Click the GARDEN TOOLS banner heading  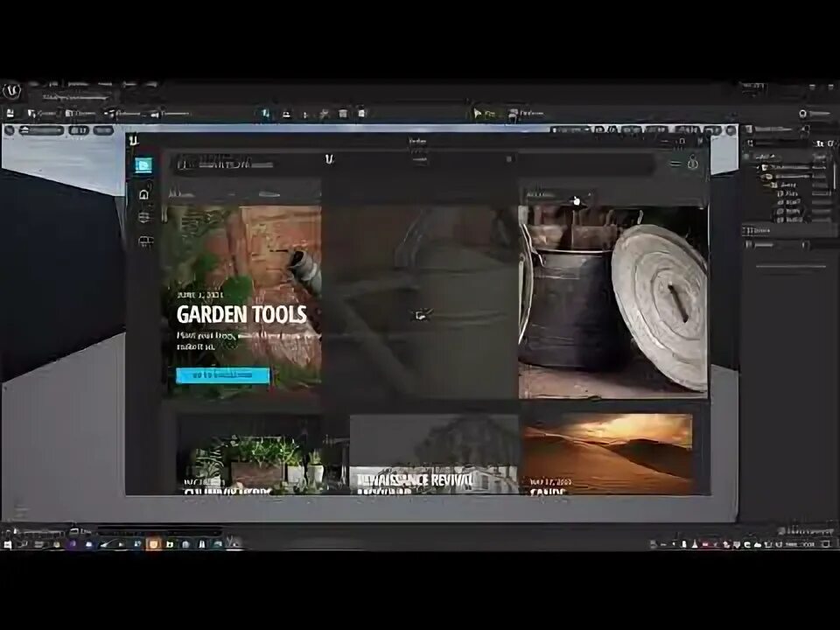241,314
